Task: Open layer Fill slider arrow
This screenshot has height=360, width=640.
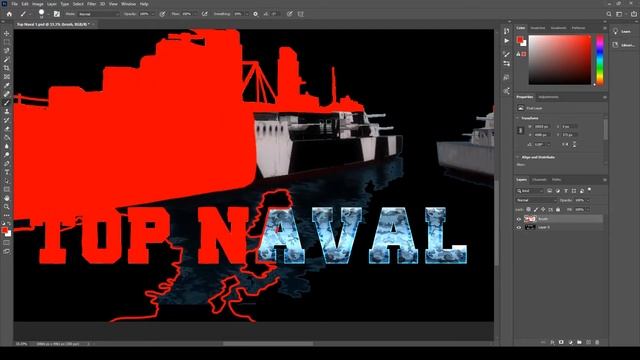Action: pyautogui.click(x=588, y=209)
